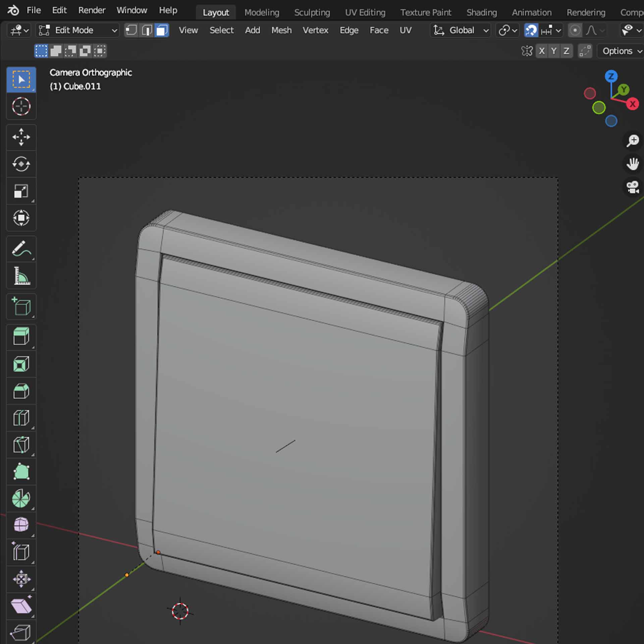Image resolution: width=644 pixels, height=644 pixels.
Task: Select the Cursor tool
Action: [21, 107]
